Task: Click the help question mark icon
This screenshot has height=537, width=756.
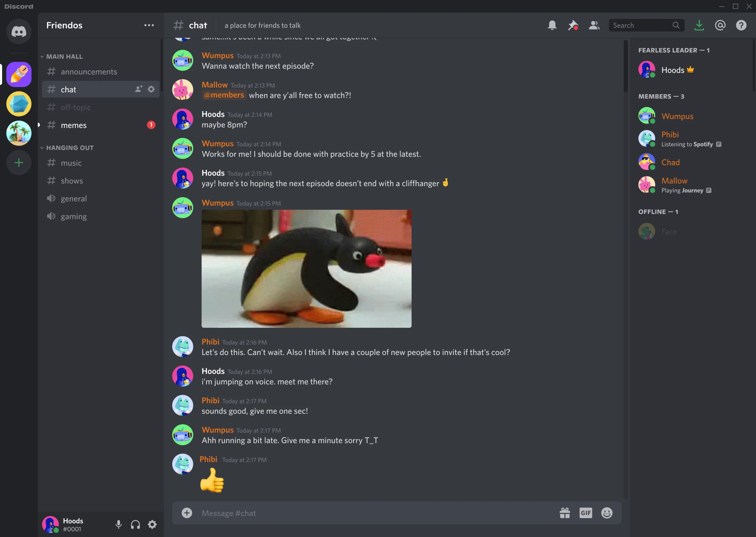Action: coord(742,25)
